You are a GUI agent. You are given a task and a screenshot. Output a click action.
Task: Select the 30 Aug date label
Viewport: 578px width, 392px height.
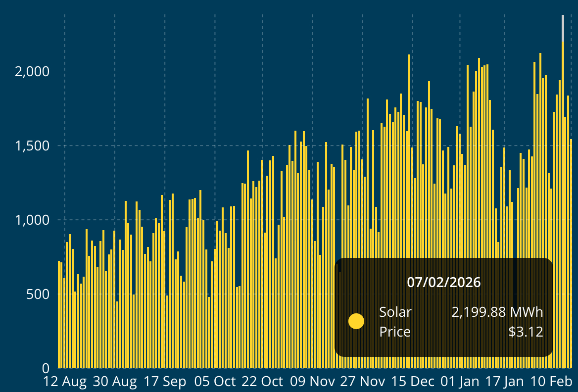click(115, 382)
